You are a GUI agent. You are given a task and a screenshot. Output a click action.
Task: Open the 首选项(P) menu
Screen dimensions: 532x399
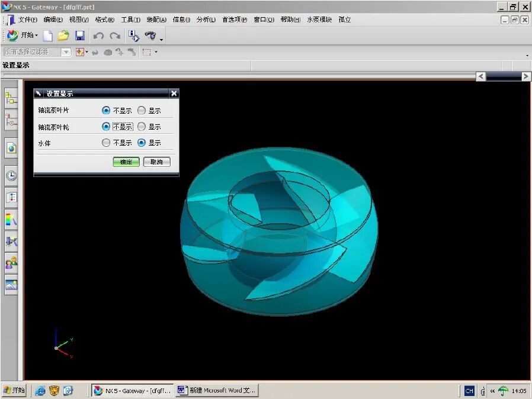click(x=235, y=20)
